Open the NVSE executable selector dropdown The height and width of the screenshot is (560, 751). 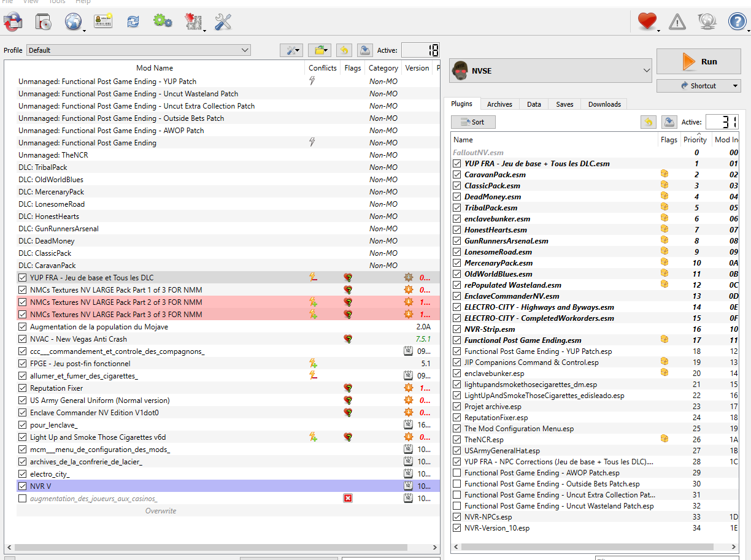click(550, 71)
